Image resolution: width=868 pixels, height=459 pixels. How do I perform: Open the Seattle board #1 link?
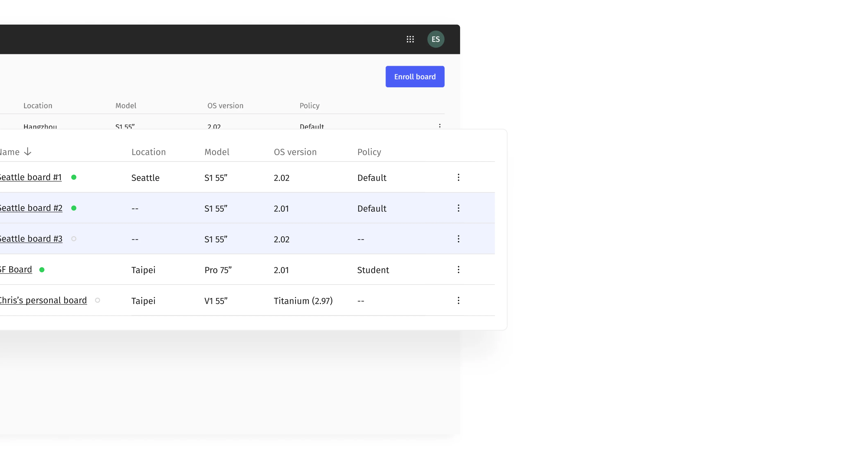(x=30, y=177)
